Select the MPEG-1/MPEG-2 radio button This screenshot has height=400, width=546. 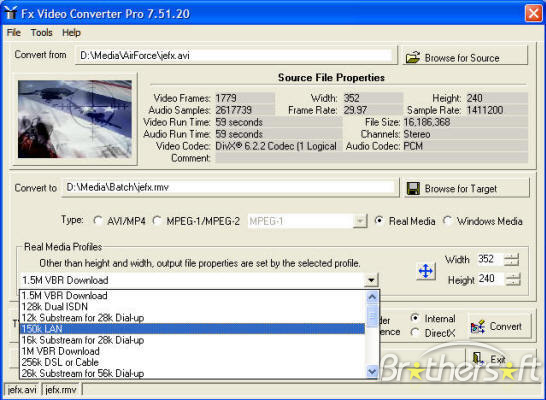pos(157,221)
